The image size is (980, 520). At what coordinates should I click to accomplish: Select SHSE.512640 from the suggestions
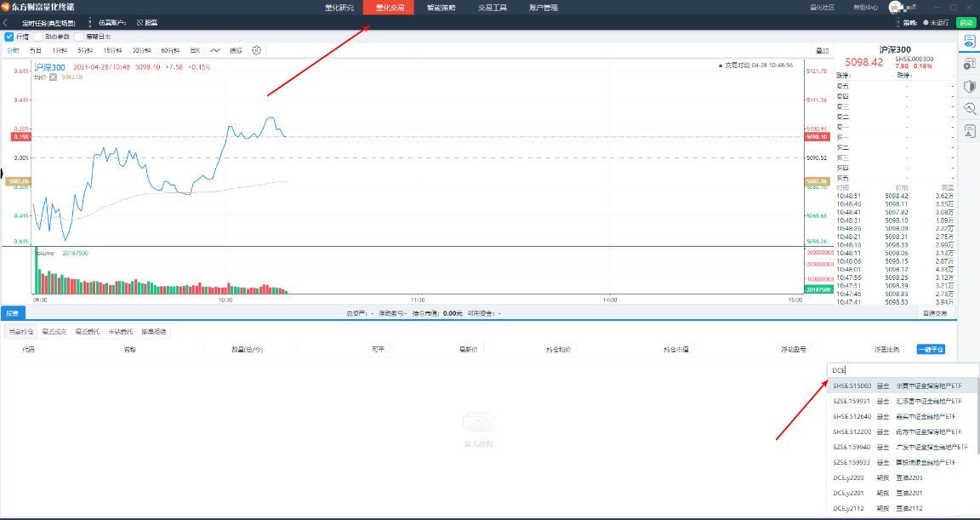point(903,416)
